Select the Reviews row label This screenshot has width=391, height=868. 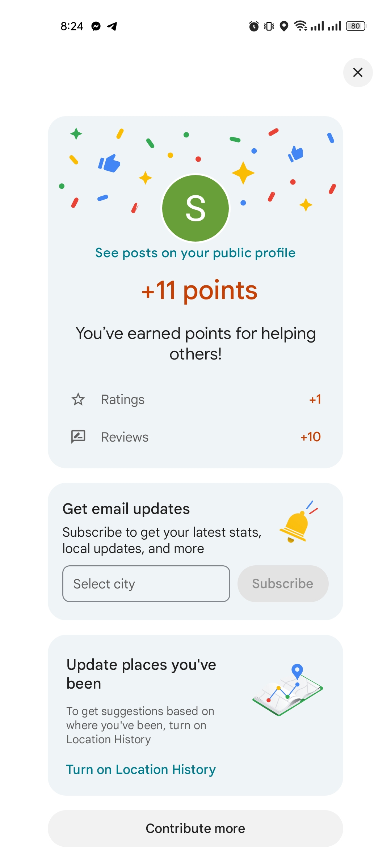pyautogui.click(x=125, y=437)
